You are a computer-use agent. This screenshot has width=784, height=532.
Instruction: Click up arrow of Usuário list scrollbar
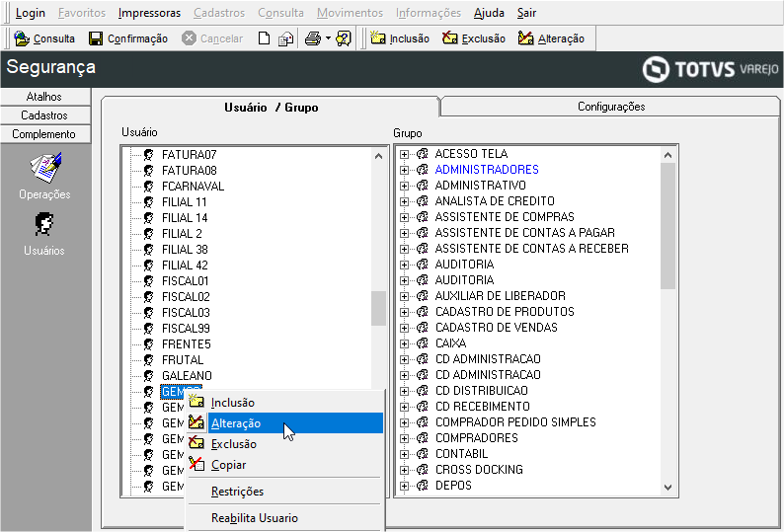tap(378, 156)
